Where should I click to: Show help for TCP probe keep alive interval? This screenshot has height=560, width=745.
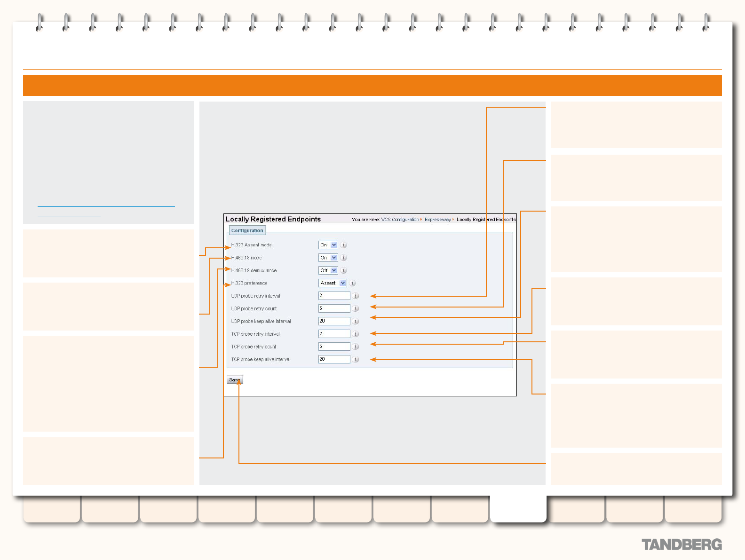356,359
